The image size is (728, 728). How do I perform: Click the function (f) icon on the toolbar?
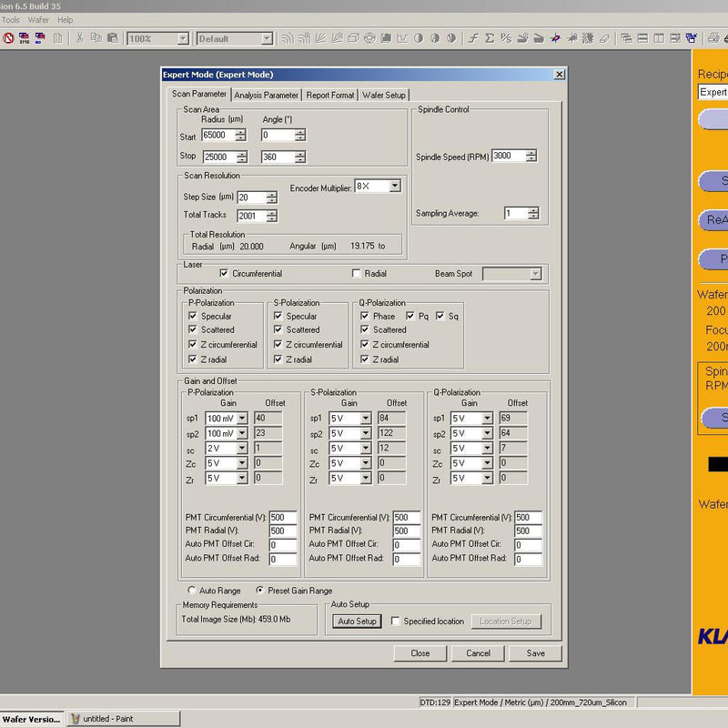(472, 38)
